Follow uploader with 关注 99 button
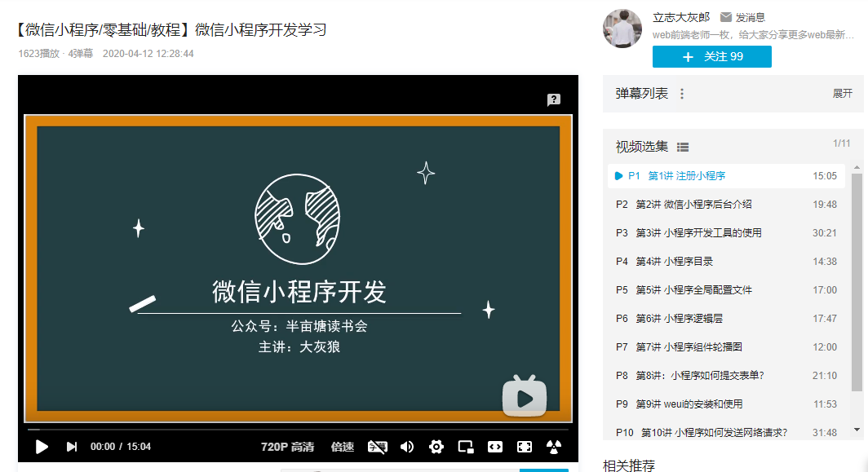Screen dimensions: 868x472 (x=712, y=56)
